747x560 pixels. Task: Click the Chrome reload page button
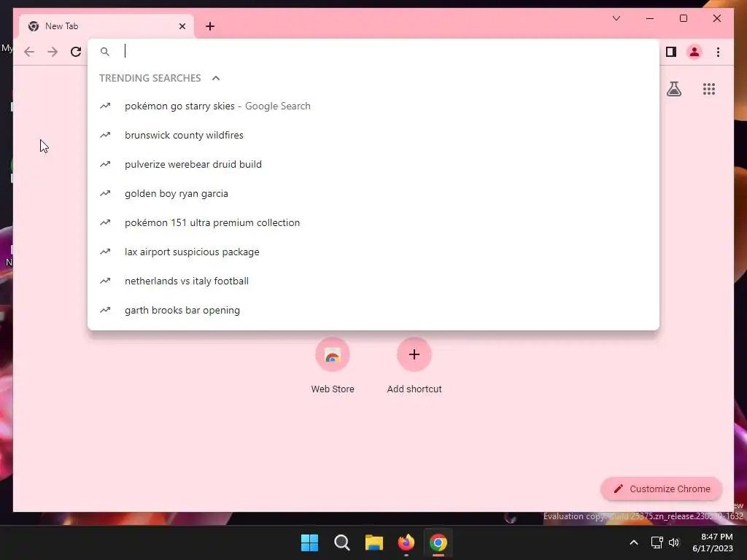point(76,52)
